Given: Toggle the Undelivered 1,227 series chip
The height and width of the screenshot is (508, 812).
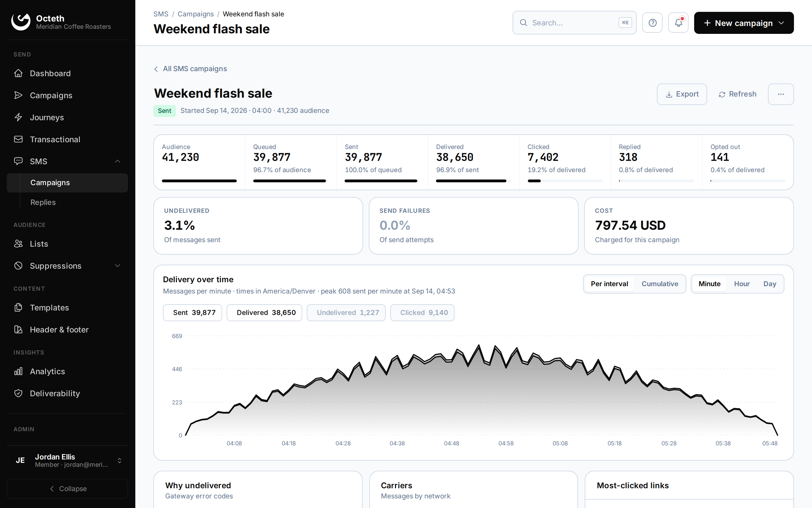Looking at the screenshot, I should coord(346,312).
